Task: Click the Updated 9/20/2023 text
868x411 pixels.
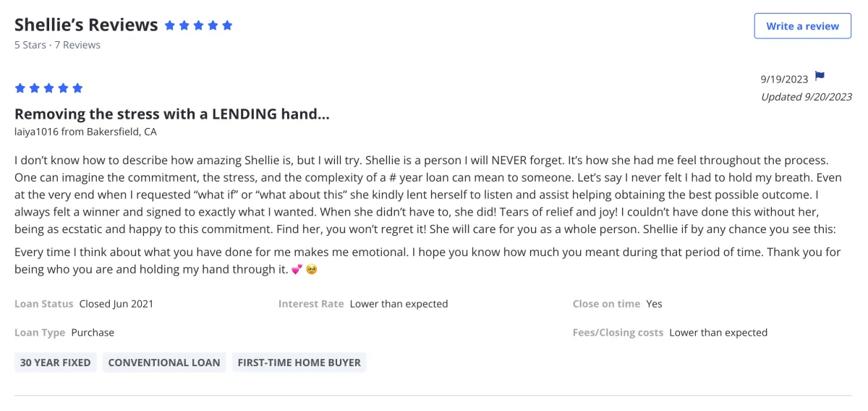Action: click(x=806, y=97)
